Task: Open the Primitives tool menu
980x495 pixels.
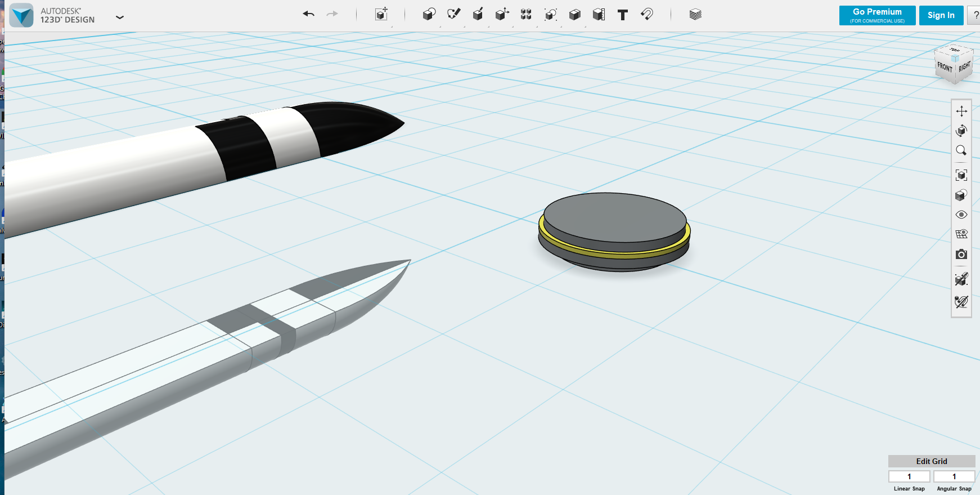Action: [429, 14]
